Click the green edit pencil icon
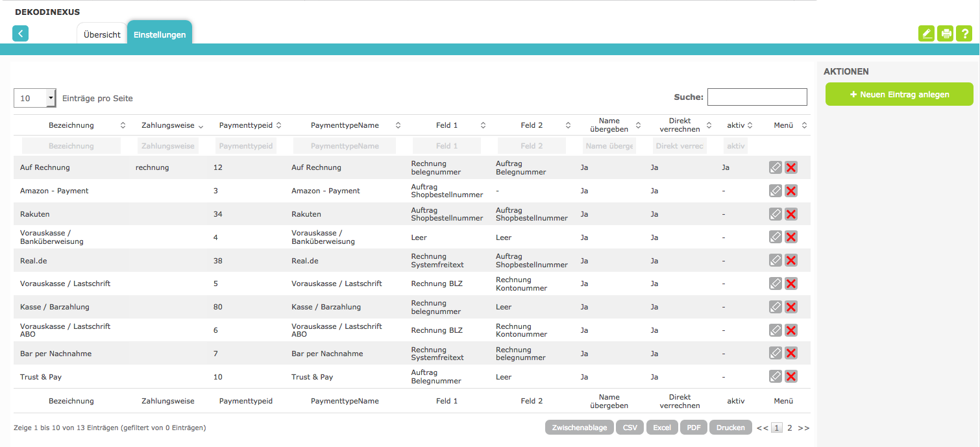This screenshot has height=447, width=980. tap(927, 34)
